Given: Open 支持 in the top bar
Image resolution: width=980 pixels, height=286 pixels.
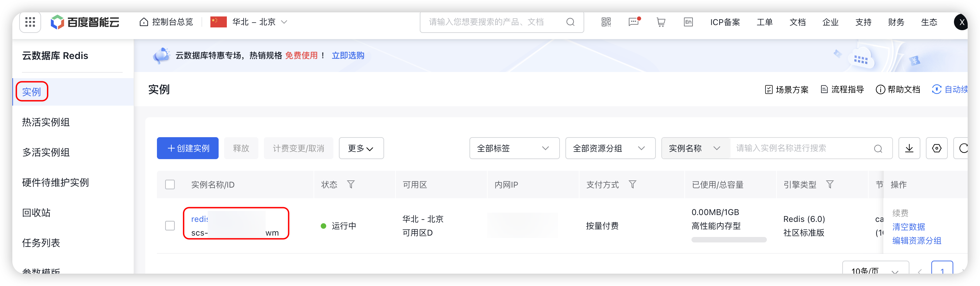Looking at the screenshot, I should 863,22.
